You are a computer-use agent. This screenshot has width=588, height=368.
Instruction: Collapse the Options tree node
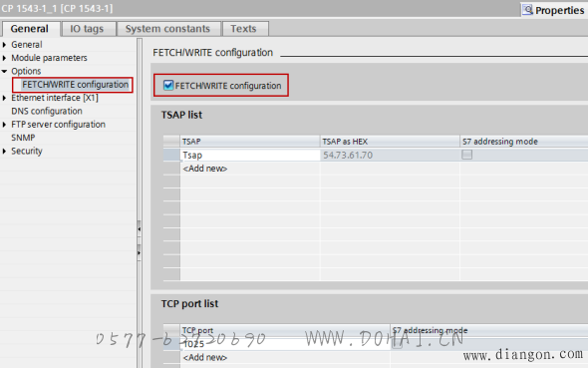[5, 71]
